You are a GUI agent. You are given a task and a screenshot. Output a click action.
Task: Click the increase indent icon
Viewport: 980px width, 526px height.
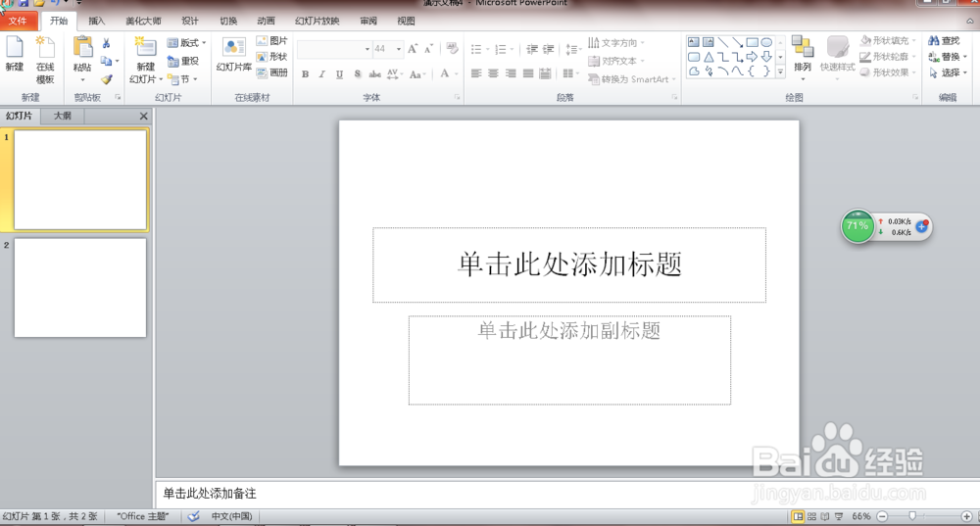pos(548,49)
